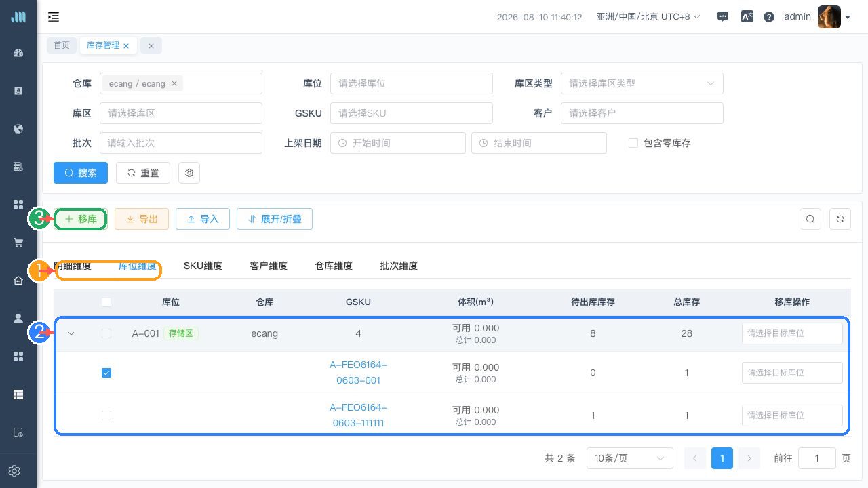Open the shopping cart icon in sidebar

pos(18,243)
